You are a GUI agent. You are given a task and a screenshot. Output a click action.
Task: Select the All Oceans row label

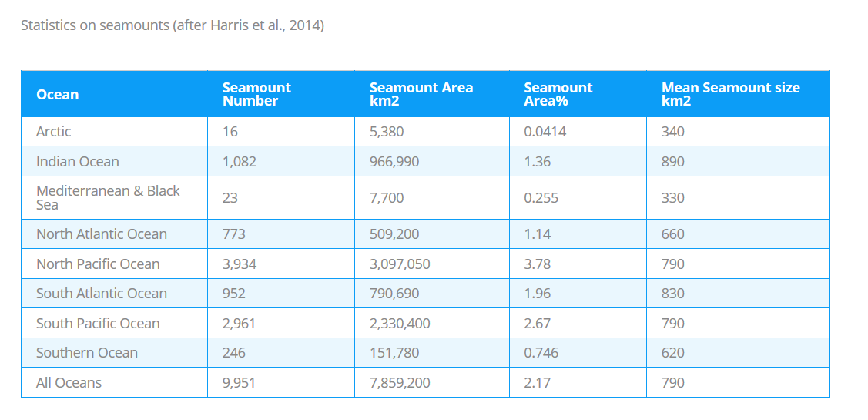point(69,383)
